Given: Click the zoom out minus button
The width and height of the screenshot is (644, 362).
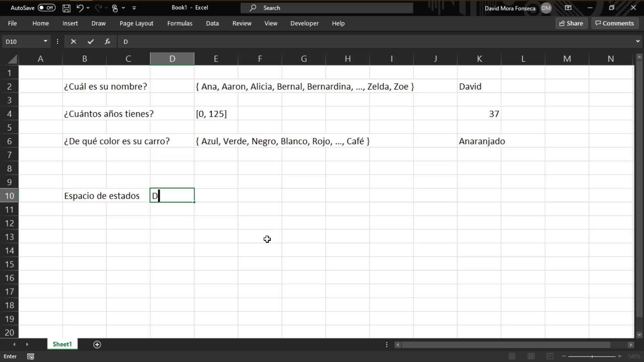Looking at the screenshot, I should click(x=564, y=356).
